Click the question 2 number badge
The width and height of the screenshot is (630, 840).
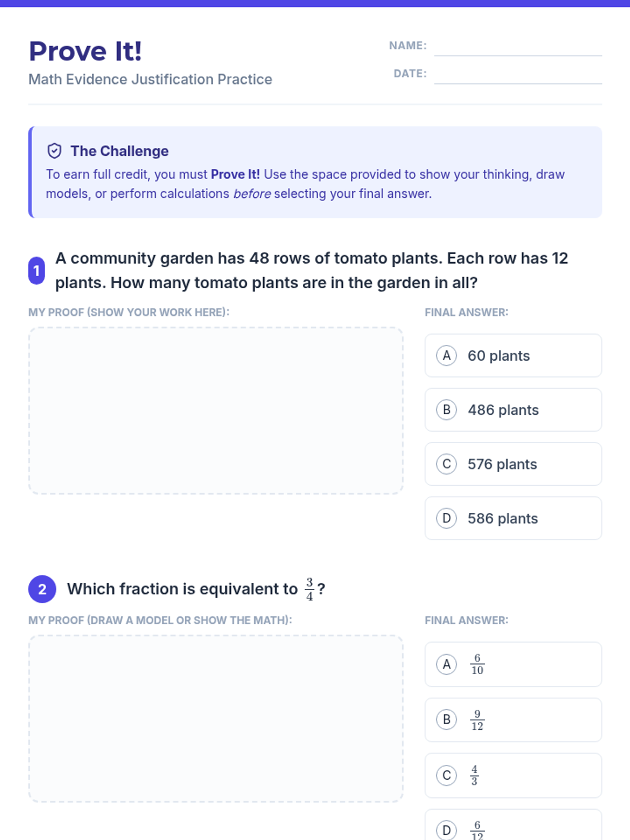42,589
